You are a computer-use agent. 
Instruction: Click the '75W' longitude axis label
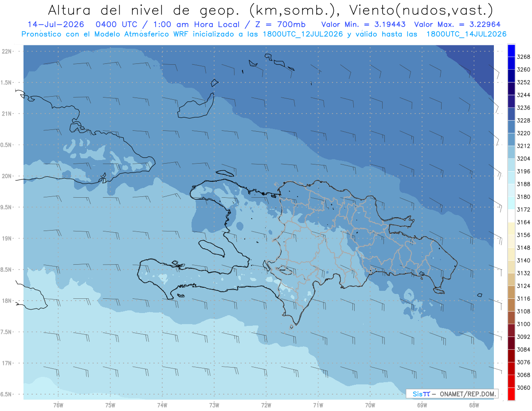(x=110, y=405)
